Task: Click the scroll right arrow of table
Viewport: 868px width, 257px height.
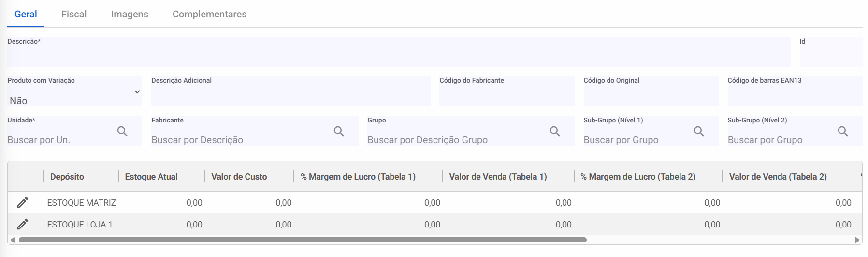Action: (857, 240)
